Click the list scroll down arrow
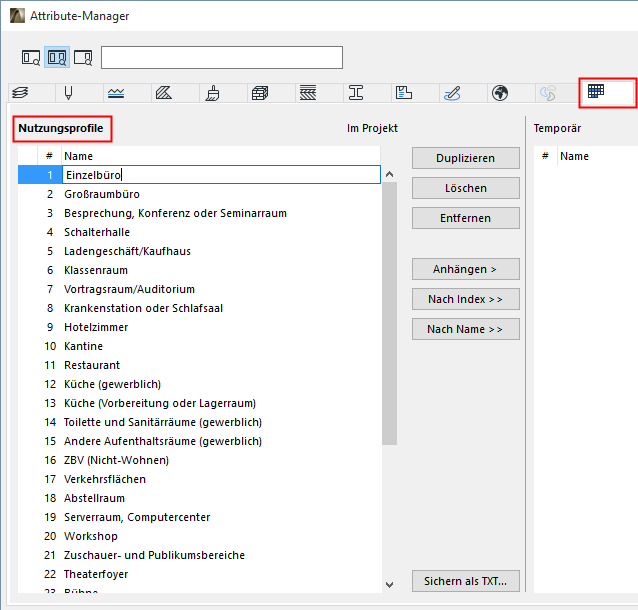The width and height of the screenshot is (638, 610). pyautogui.click(x=389, y=585)
